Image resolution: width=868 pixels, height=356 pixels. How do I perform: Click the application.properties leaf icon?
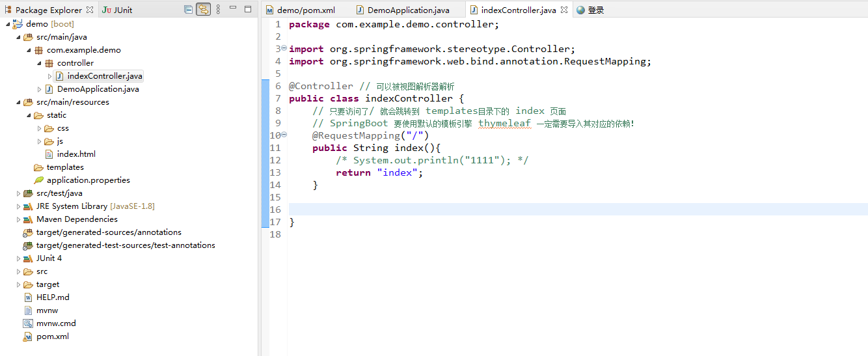[38, 180]
